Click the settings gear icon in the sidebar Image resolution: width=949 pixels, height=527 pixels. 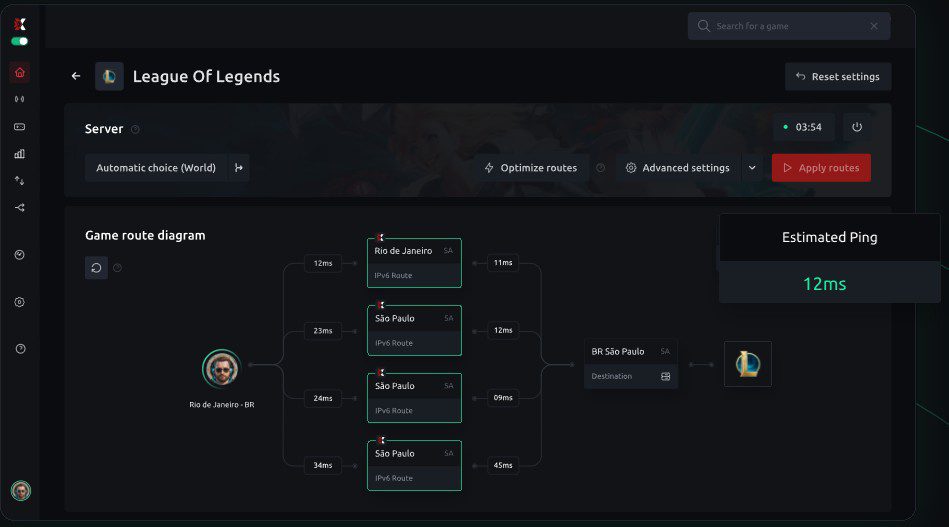(20, 302)
